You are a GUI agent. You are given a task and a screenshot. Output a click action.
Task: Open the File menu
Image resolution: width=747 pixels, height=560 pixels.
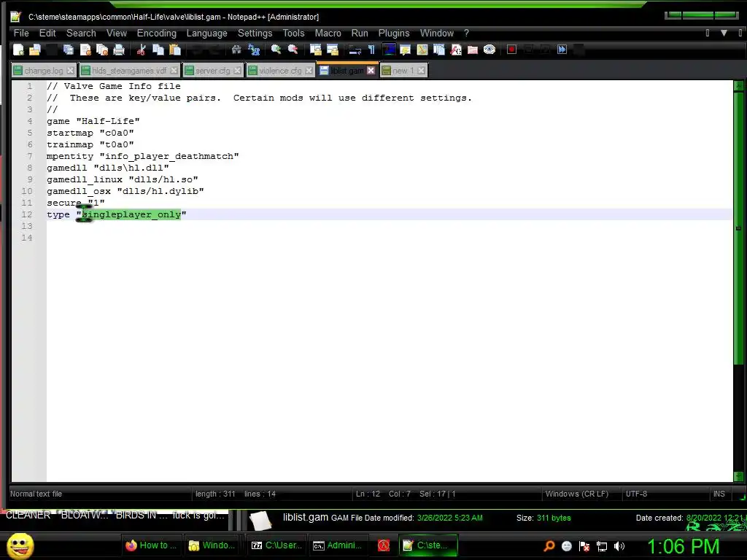(21, 33)
